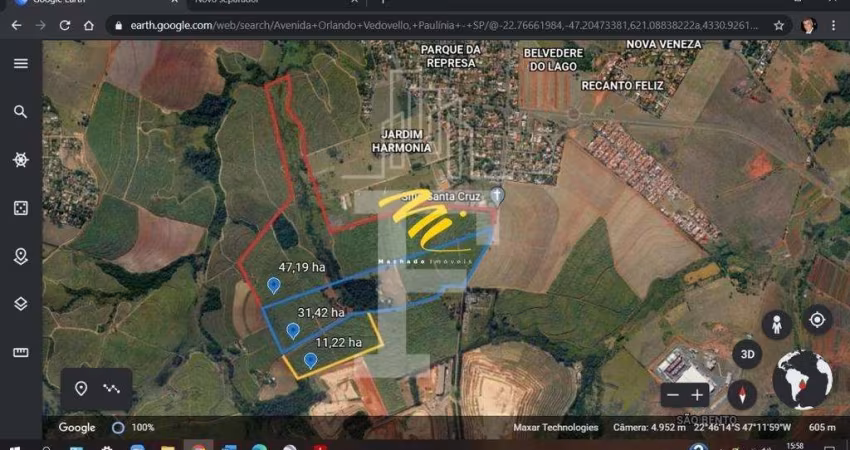Click the placemark in 11,22 ha area

[310, 360]
